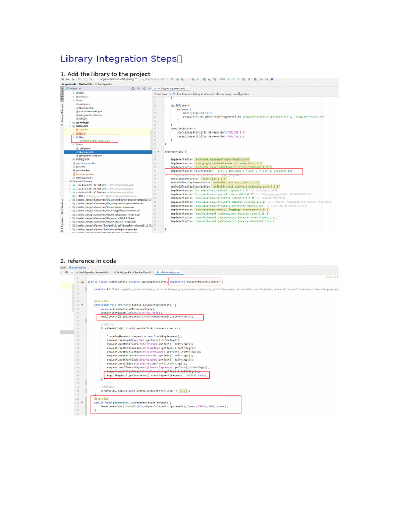The width and height of the screenshot is (399, 532).
Task: Open the Angolacode.testswitch run configuration dropdown
Action: 117,79
